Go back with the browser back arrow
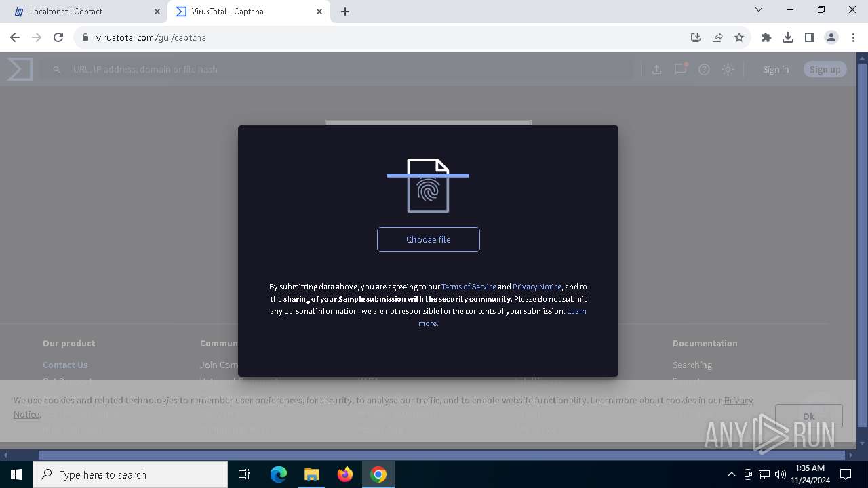 coord(15,37)
